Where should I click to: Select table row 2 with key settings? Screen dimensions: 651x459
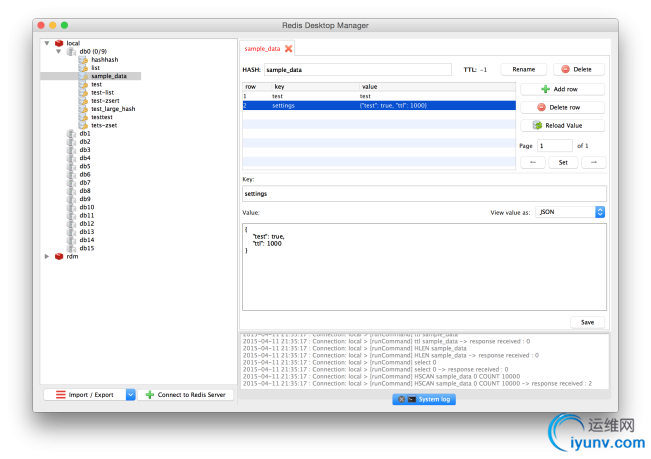click(x=379, y=105)
